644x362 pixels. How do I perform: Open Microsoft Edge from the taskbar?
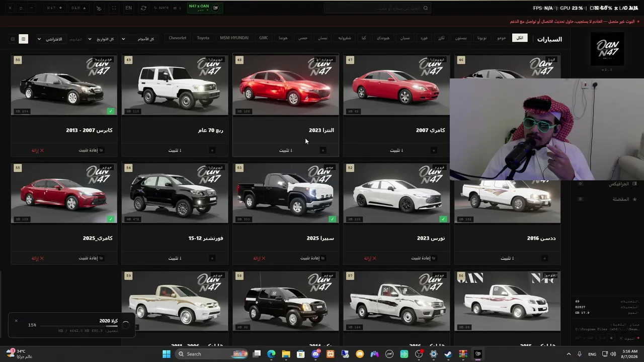271,354
